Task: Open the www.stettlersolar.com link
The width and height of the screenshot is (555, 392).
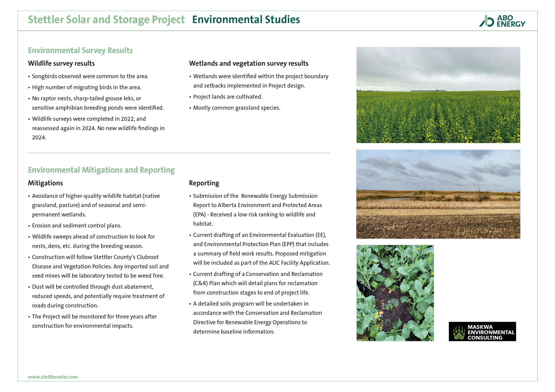Action: pyautogui.click(x=53, y=377)
